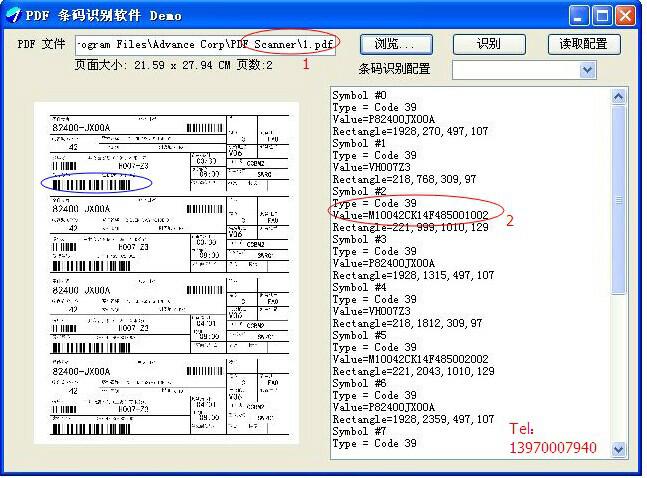
Task: Click the PDF page preview thumbnail
Action: pyautogui.click(x=167, y=273)
